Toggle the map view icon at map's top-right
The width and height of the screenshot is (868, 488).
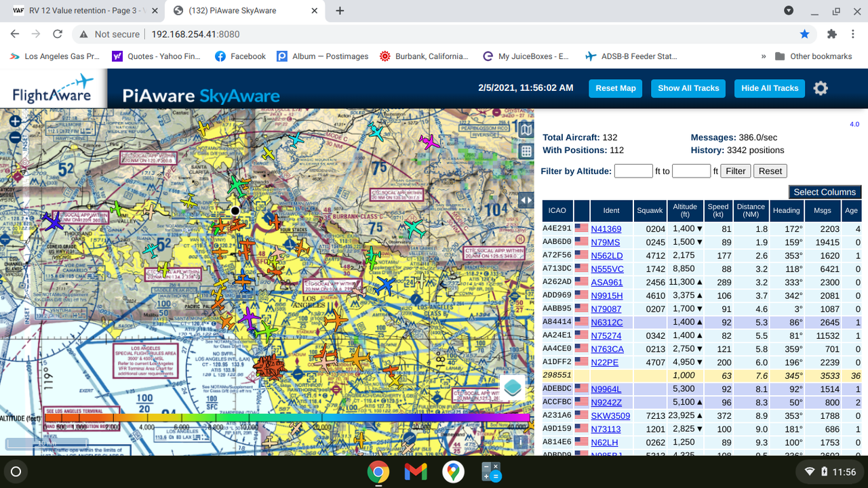526,130
